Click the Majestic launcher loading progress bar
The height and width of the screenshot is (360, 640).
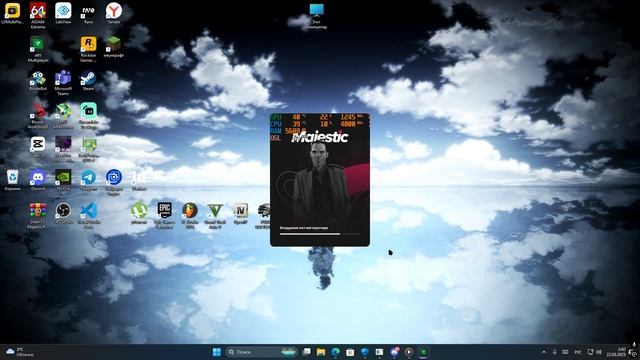[320, 234]
